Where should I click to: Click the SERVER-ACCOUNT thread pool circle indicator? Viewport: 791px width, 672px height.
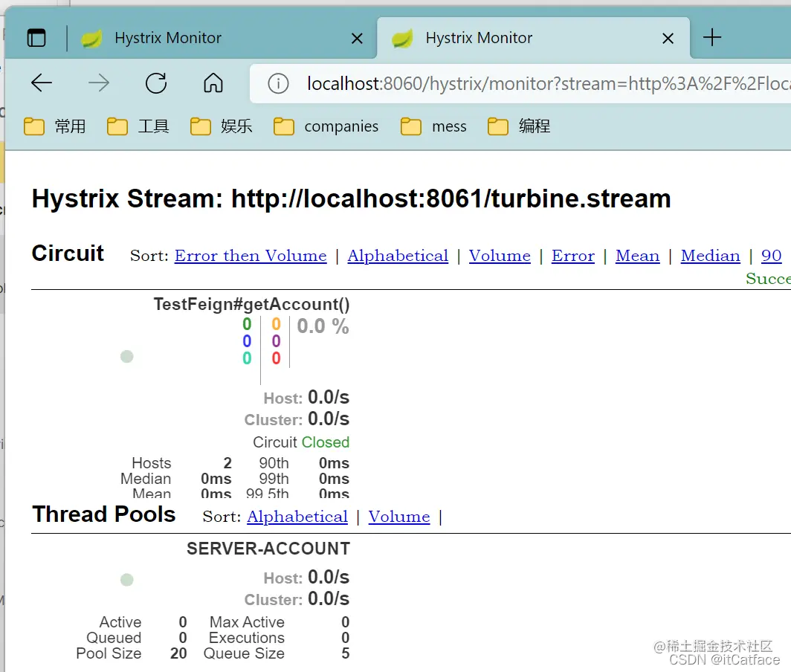tap(127, 580)
